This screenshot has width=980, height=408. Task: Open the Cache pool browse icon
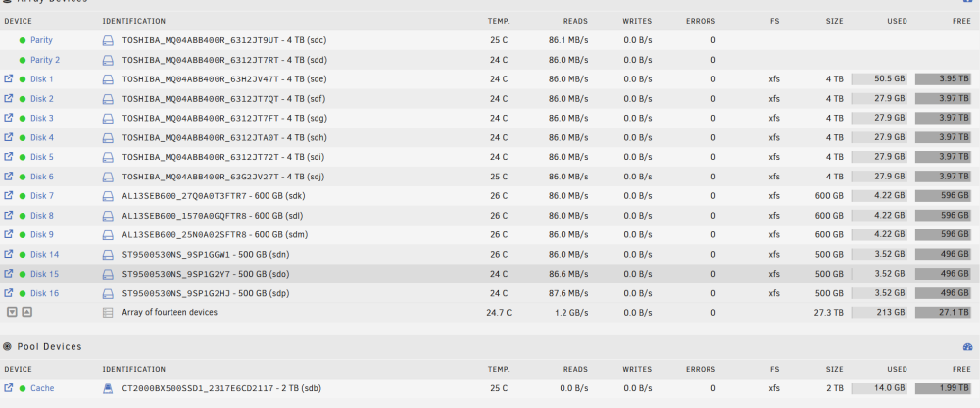pos(8,388)
